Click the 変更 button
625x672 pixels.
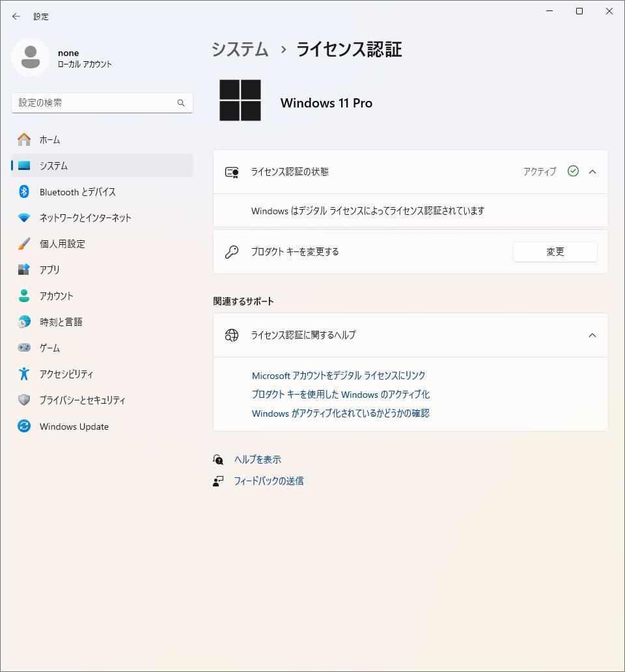pos(555,252)
